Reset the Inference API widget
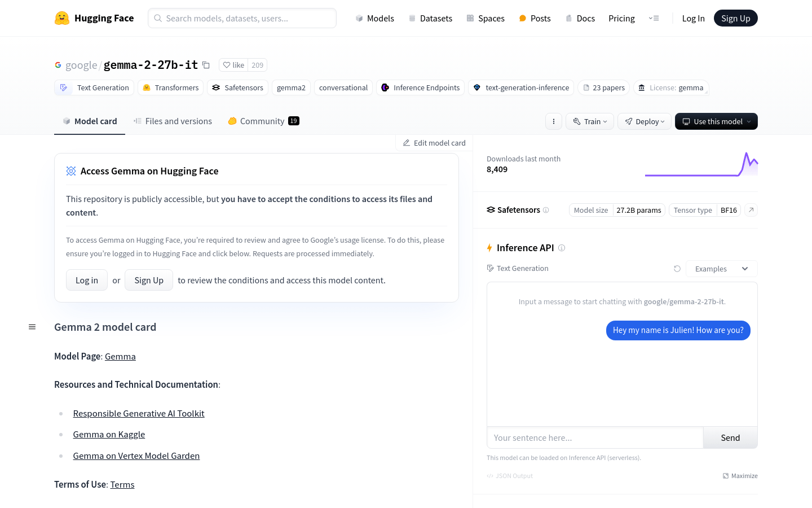The height and width of the screenshot is (508, 812). tap(677, 269)
